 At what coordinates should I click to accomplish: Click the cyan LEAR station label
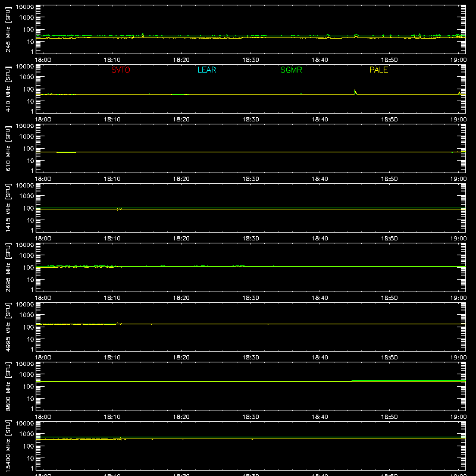click(206, 70)
